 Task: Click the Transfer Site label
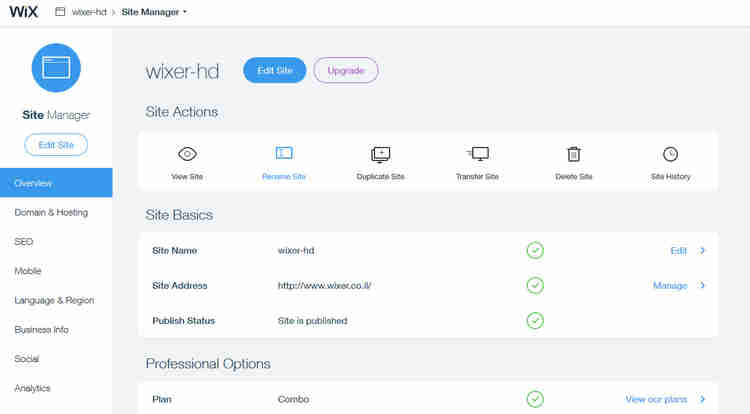click(477, 176)
